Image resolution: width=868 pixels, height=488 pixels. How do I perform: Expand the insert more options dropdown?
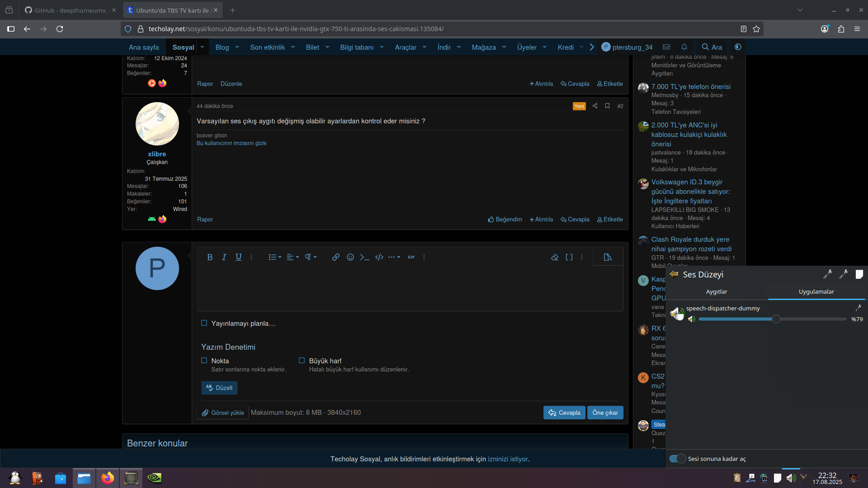pyautogui.click(x=394, y=257)
